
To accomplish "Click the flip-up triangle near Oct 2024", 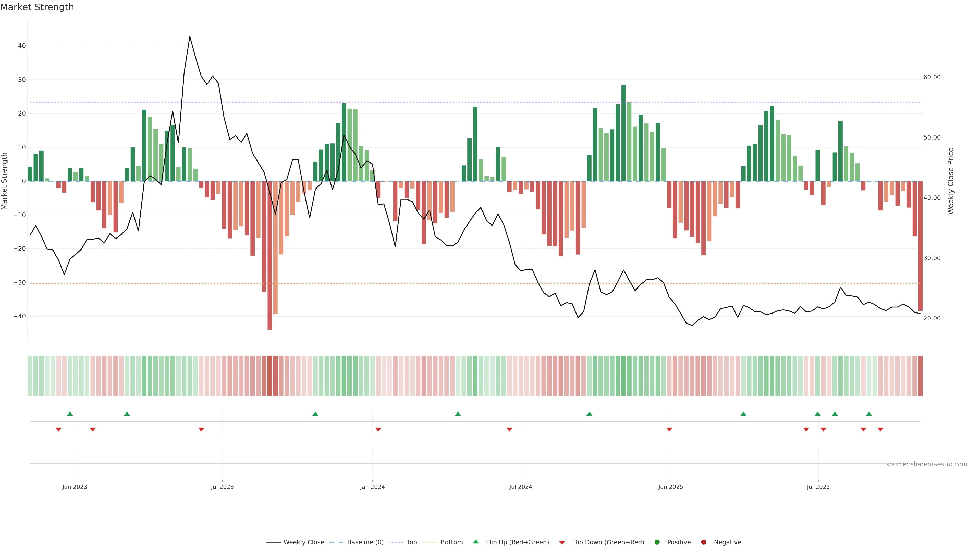I will [x=589, y=414].
